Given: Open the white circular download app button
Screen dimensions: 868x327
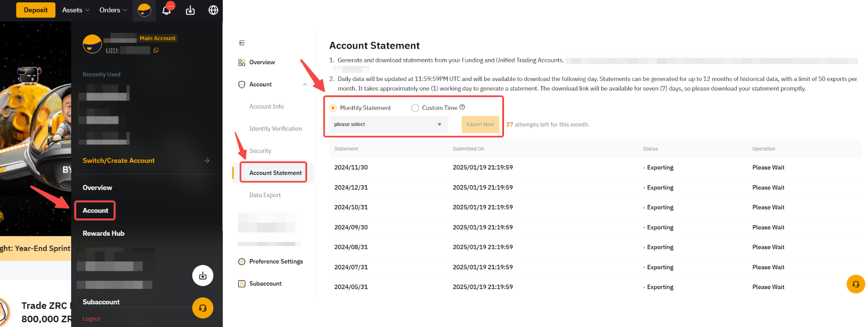Looking at the screenshot, I should pos(203,276).
